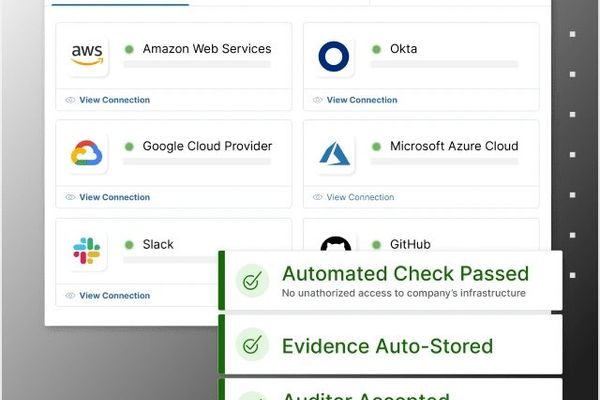This screenshot has width=600, height=400.
Task: Click the Automated Check Passed heading
Action: coord(405,273)
